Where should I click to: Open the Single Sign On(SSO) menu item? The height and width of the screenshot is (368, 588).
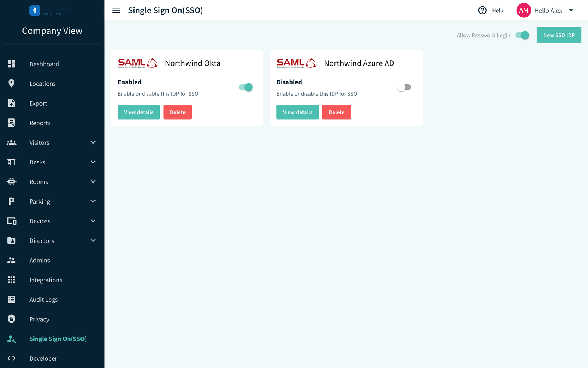coord(52,339)
